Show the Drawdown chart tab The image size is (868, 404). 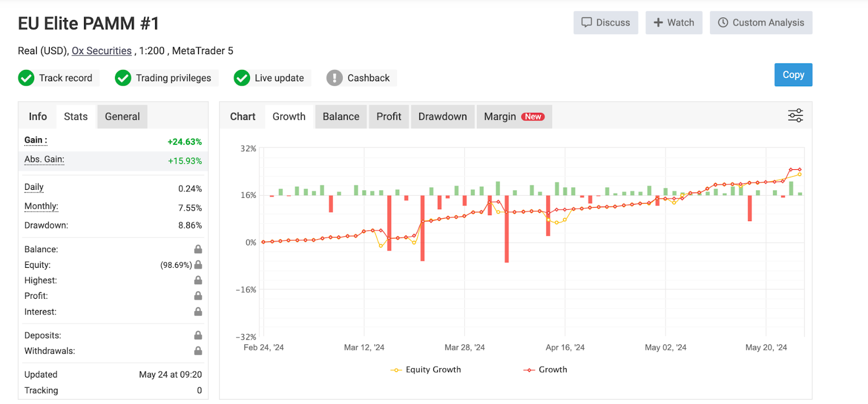(442, 117)
